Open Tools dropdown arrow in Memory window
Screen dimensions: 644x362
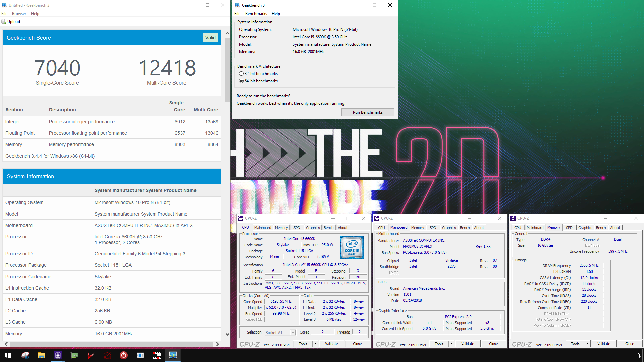[587, 344]
